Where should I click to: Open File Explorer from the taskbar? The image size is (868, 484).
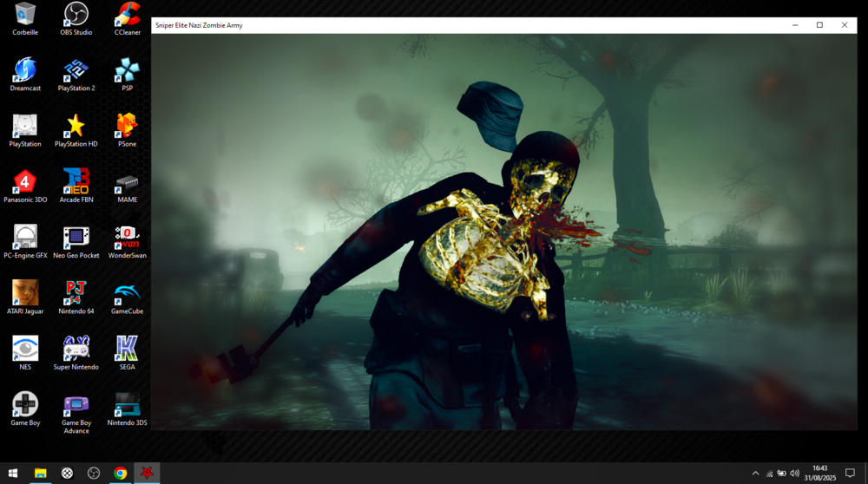[40, 473]
